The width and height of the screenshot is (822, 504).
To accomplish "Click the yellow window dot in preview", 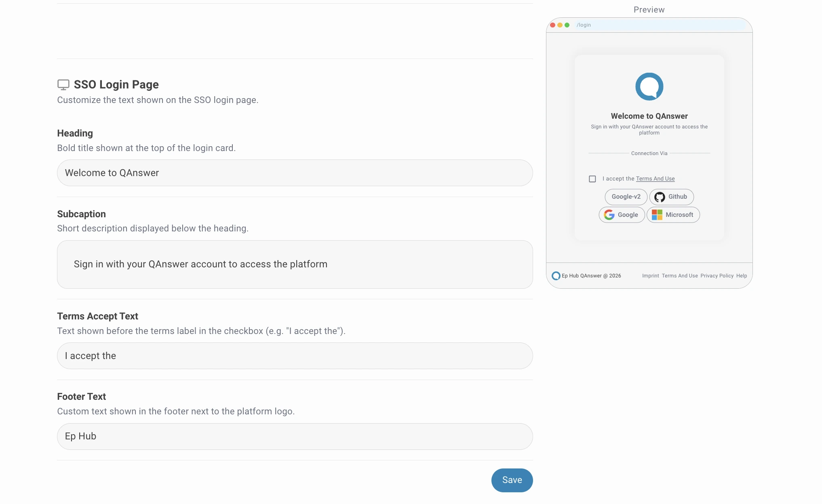I will click(x=560, y=25).
